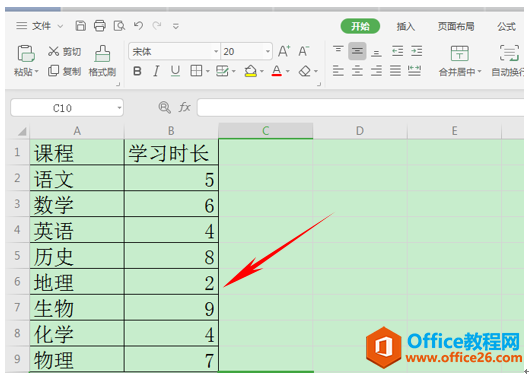The height and width of the screenshot is (375, 529).
Task: Click the Undo arrow
Action: click(x=139, y=26)
